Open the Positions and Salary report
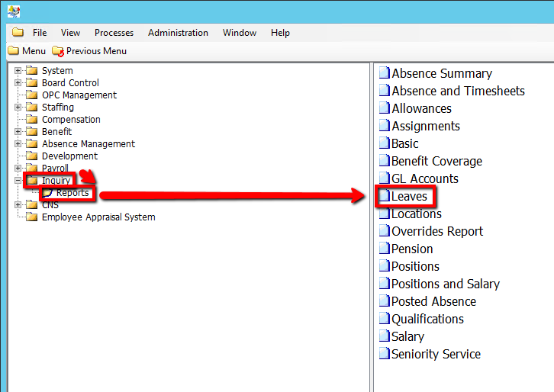The height and width of the screenshot is (392, 554). (445, 284)
